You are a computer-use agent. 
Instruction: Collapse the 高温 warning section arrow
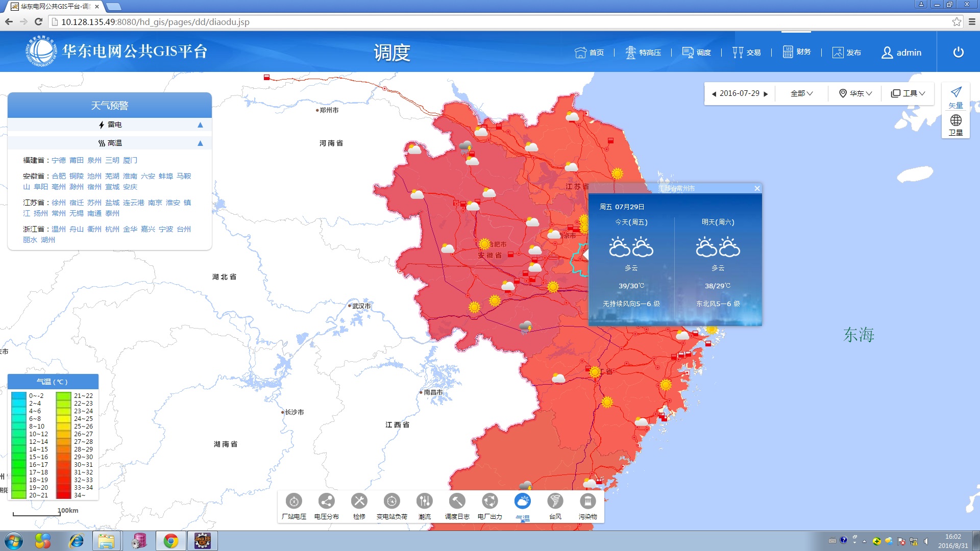click(x=200, y=143)
